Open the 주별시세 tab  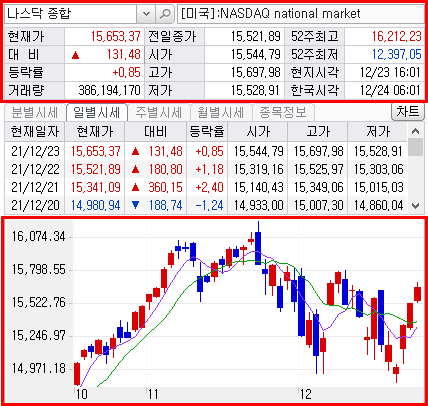coord(158,112)
